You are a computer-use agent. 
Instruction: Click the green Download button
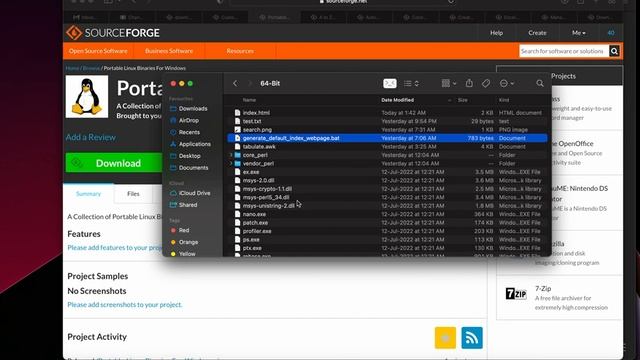(x=114, y=163)
